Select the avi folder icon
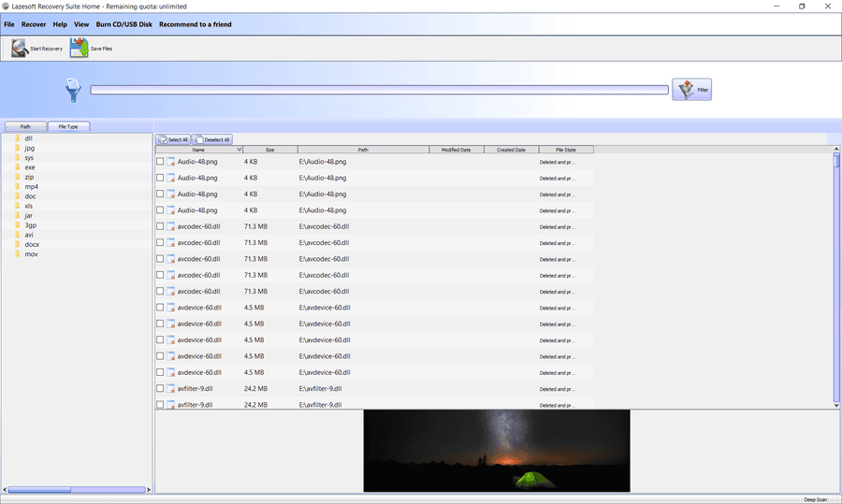The width and height of the screenshot is (842, 504). click(x=17, y=235)
